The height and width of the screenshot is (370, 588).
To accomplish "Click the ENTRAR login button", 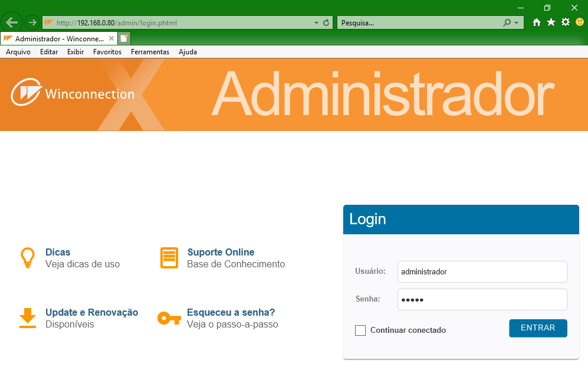I will click(538, 328).
